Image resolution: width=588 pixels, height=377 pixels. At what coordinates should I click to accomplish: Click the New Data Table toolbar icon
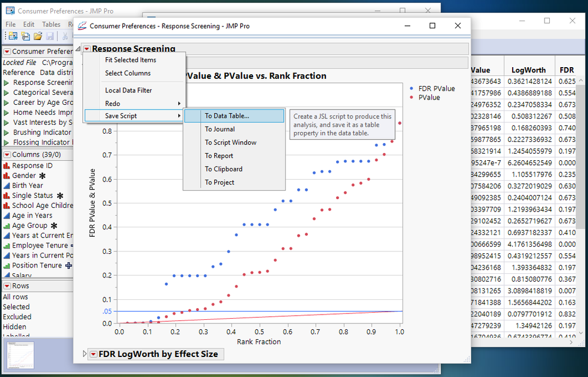tap(12, 36)
